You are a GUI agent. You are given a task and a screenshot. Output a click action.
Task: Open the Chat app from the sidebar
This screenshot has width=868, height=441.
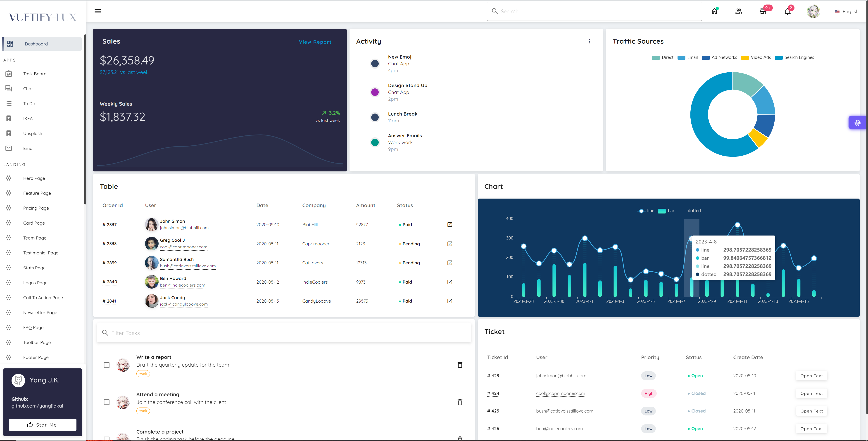click(28, 88)
